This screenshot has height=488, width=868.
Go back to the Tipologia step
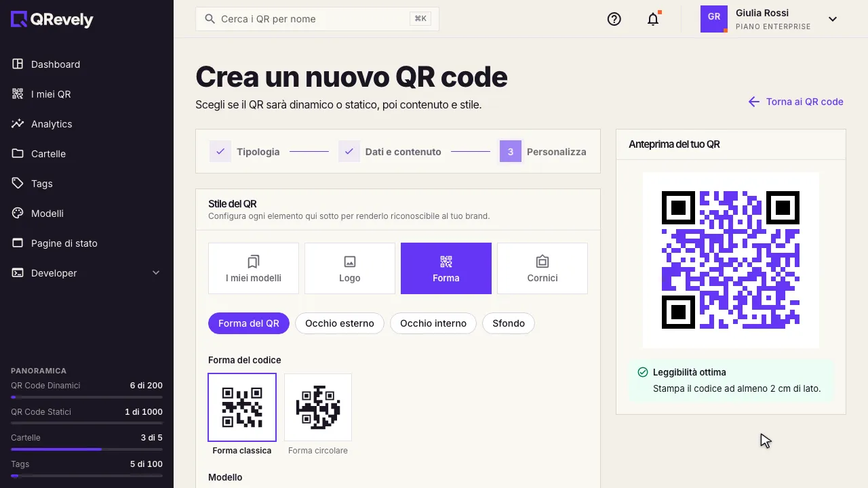click(245, 152)
